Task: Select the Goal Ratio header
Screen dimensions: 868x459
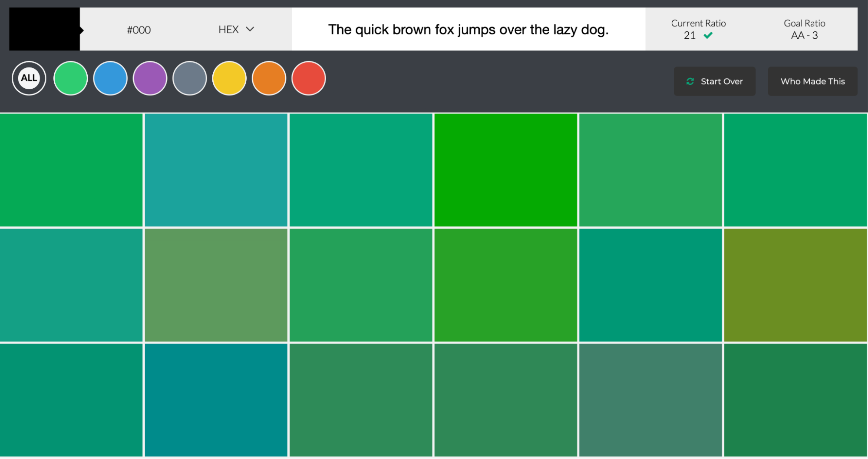Action: click(x=804, y=23)
